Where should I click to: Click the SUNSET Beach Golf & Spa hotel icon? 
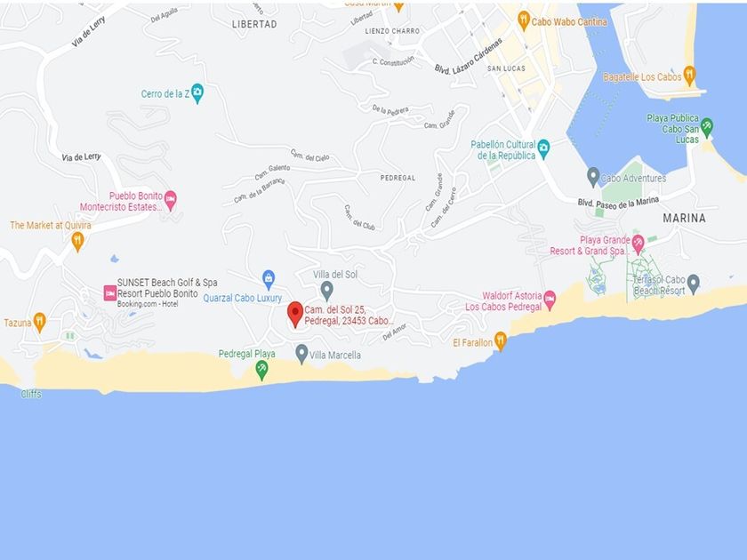(110, 292)
